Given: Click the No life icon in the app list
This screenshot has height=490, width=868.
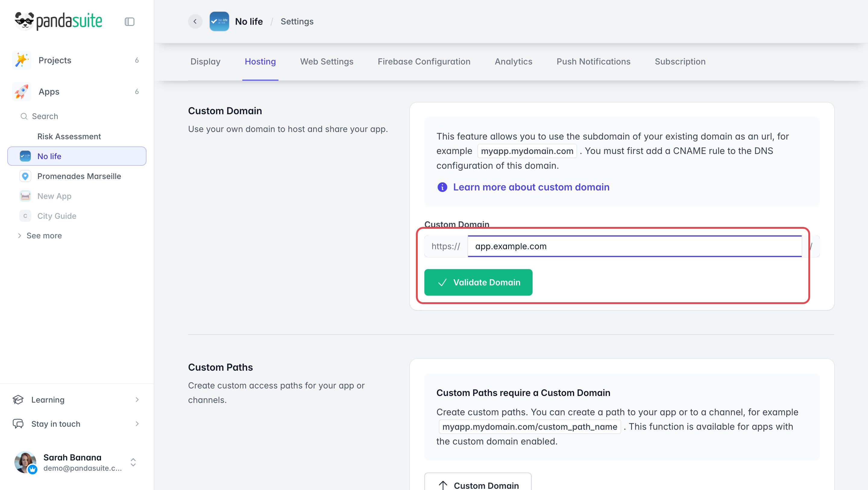Looking at the screenshot, I should pyautogui.click(x=25, y=156).
